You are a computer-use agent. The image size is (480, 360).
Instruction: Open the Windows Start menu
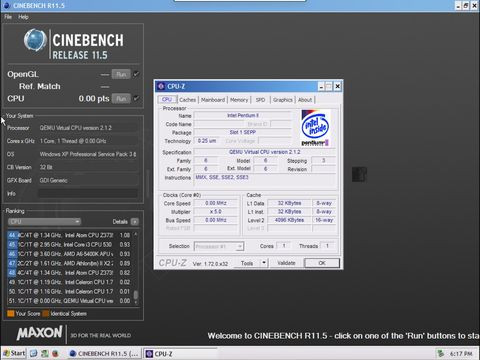[14, 353]
